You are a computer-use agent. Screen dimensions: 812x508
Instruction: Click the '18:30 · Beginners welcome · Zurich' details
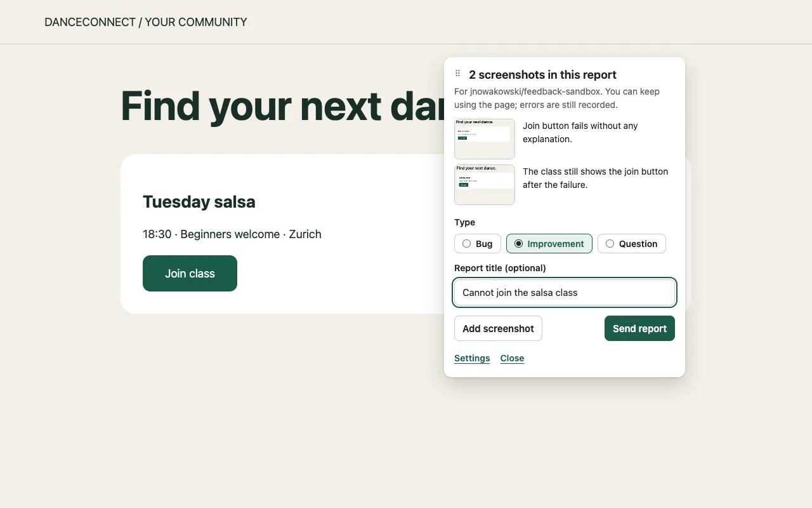point(232,234)
